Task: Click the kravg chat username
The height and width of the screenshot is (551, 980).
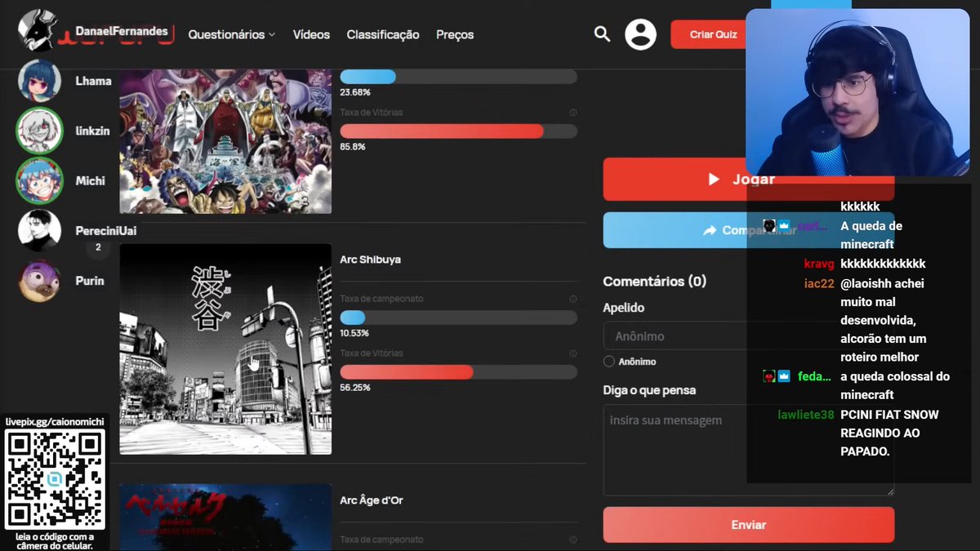Action: pos(819,264)
